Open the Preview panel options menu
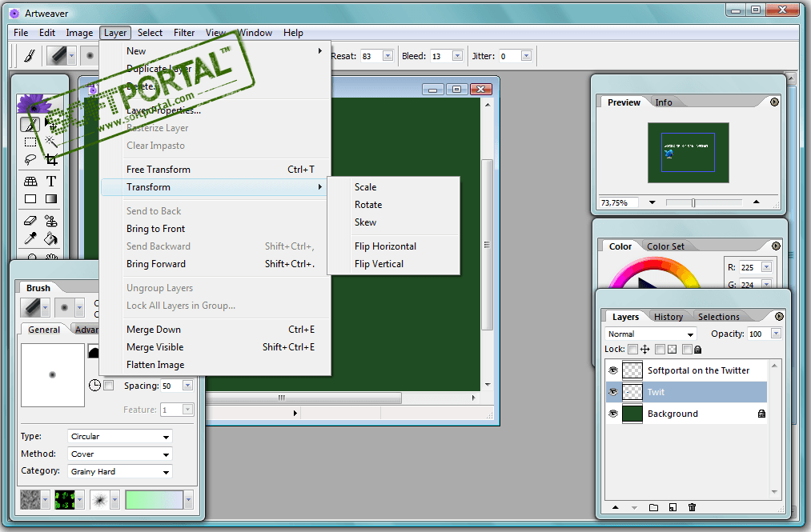 (x=774, y=102)
